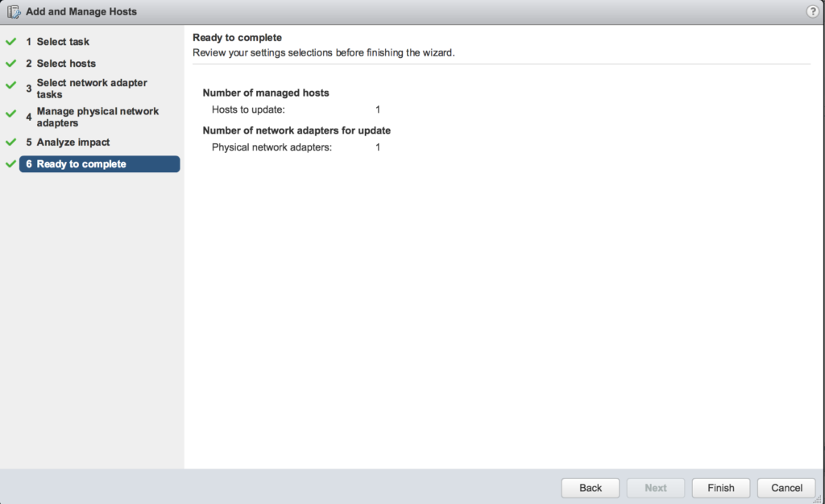The width and height of the screenshot is (825, 504).
Task: Click the Number of network adapters for update heading
Action: [x=296, y=130]
